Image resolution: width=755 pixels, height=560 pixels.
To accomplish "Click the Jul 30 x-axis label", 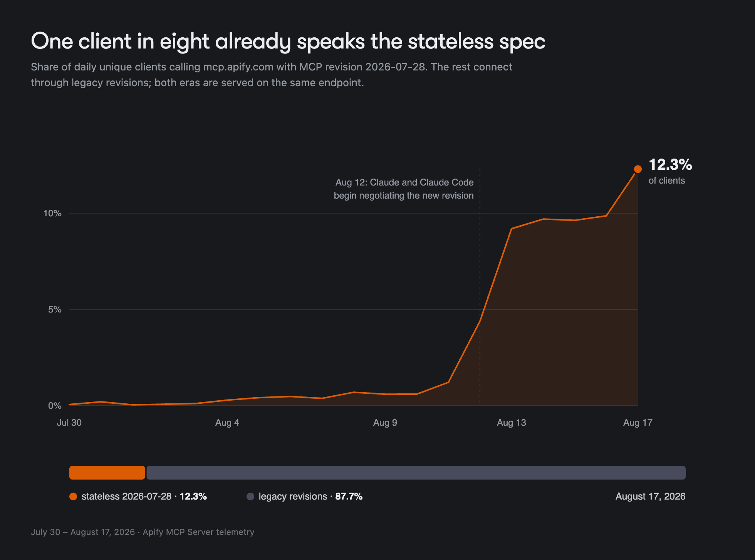I will click(x=69, y=423).
